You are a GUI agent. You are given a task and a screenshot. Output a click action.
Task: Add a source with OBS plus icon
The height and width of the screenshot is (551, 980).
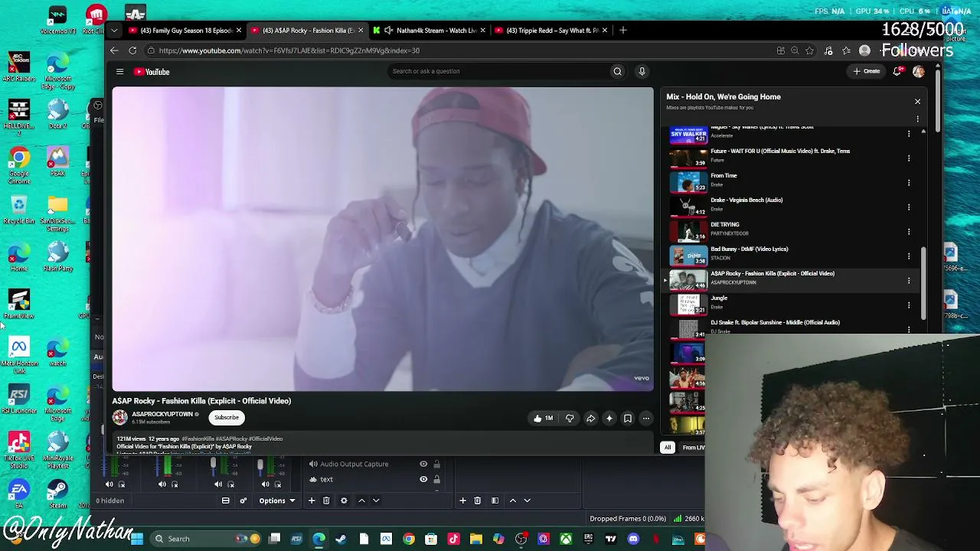(312, 500)
